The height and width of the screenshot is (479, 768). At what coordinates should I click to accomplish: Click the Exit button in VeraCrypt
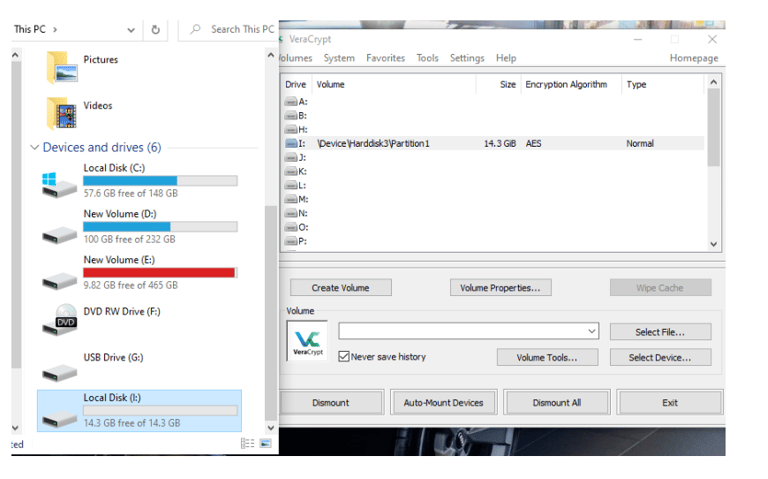[x=670, y=402]
